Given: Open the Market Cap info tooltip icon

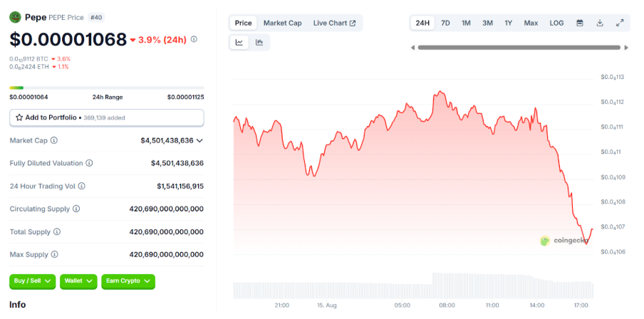Looking at the screenshot, I should point(54,140).
